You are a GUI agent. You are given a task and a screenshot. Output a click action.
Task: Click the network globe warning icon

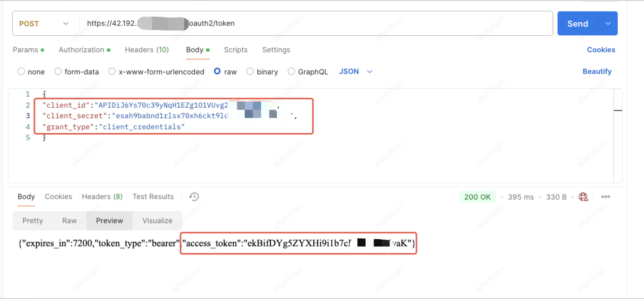(583, 197)
